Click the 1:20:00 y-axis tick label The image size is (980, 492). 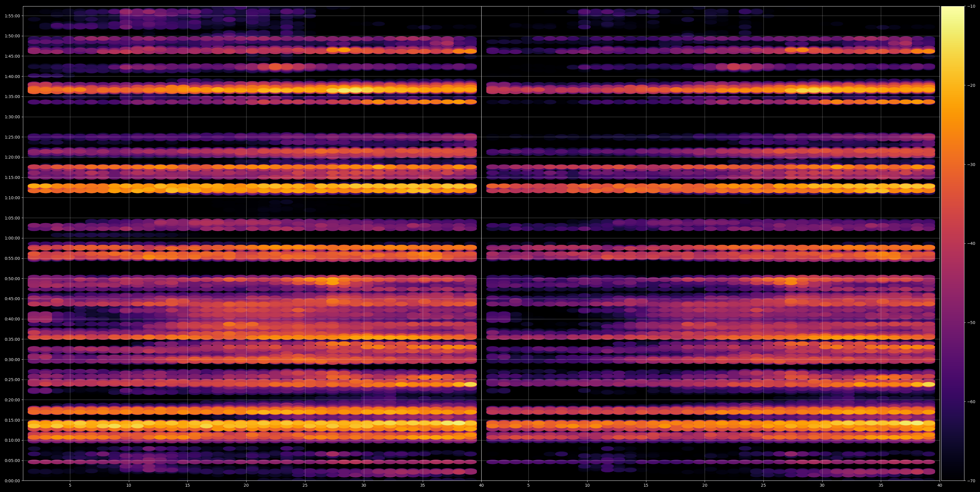pos(12,157)
